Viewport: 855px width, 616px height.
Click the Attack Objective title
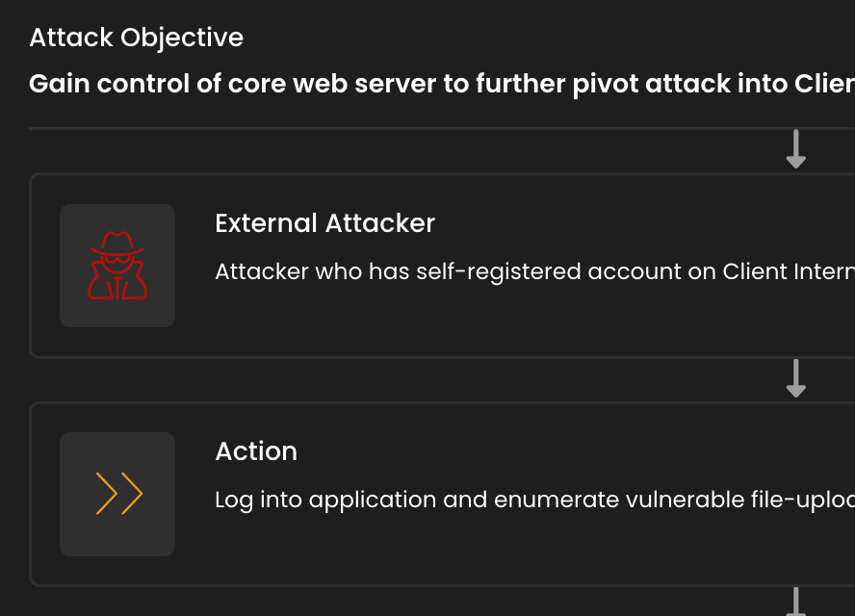click(137, 38)
